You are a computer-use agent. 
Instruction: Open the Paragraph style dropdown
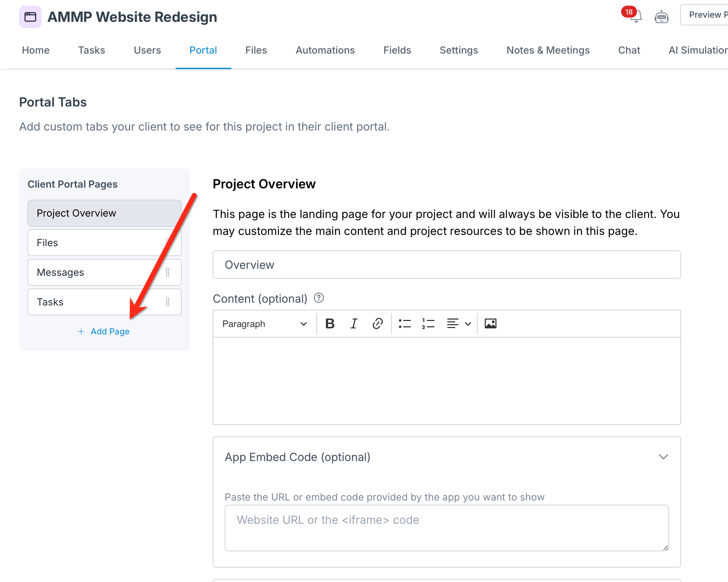pyautogui.click(x=265, y=324)
